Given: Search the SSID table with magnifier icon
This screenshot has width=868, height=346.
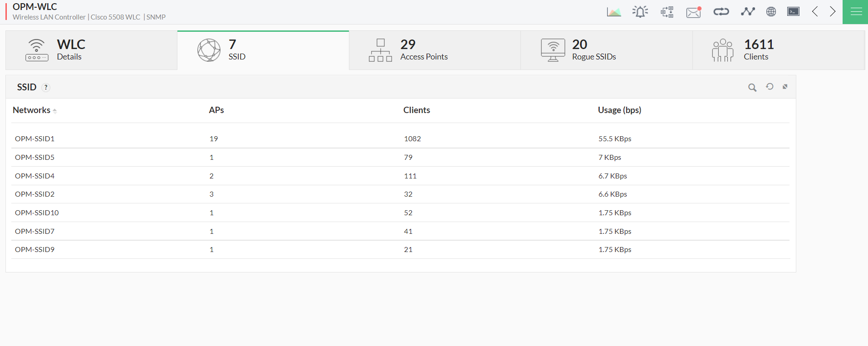Looking at the screenshot, I should pyautogui.click(x=752, y=88).
